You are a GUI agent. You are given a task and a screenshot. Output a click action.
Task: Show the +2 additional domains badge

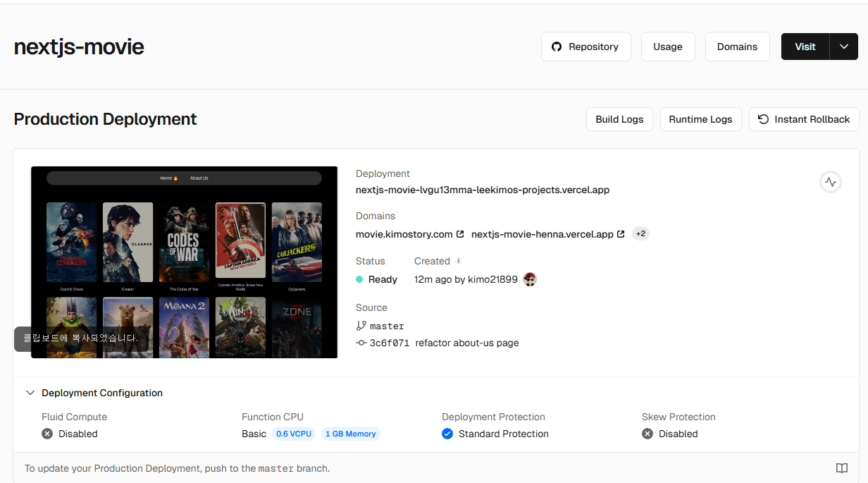pyautogui.click(x=640, y=233)
